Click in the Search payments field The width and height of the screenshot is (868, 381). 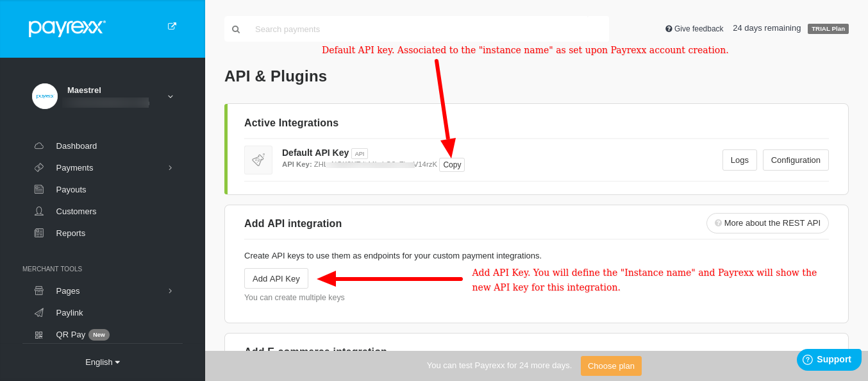click(423, 29)
